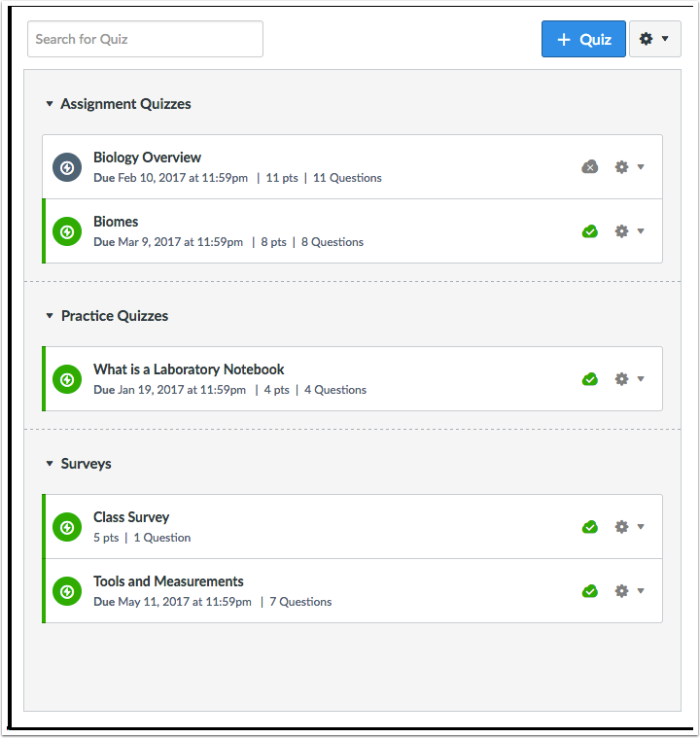
Task: Open the Tools and Measurements gear menu
Action: (629, 590)
